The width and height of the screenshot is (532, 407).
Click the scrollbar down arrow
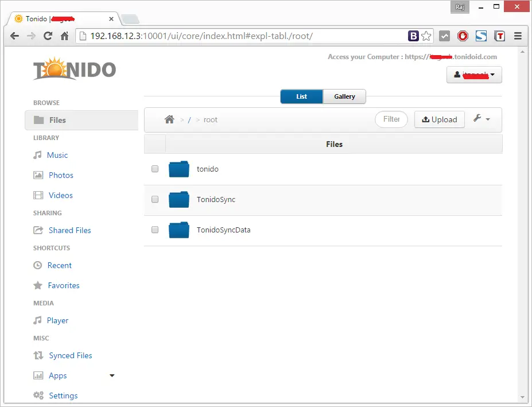(522, 397)
